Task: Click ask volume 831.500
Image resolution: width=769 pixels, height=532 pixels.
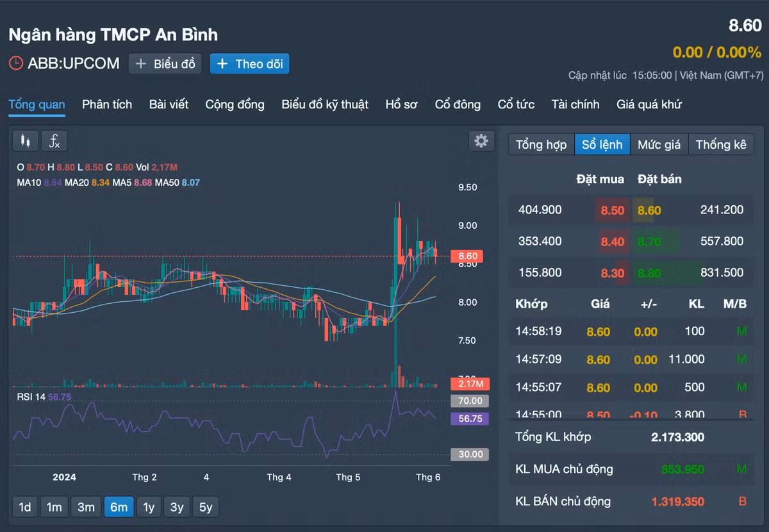Action: click(722, 272)
